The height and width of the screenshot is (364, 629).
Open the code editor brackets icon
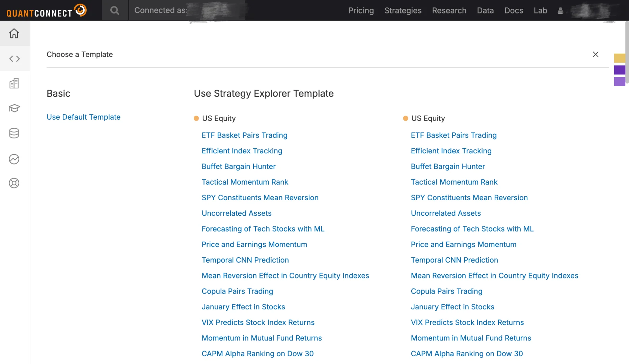(x=14, y=59)
